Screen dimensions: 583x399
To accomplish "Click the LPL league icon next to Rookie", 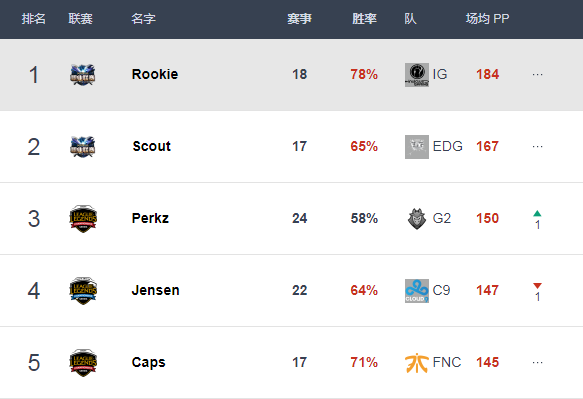I will (83, 75).
